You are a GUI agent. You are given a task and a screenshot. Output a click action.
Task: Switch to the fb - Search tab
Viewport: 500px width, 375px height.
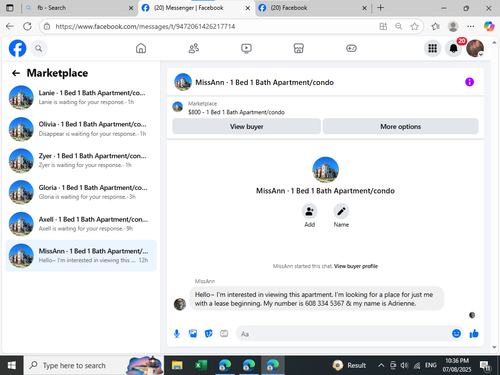(78, 8)
